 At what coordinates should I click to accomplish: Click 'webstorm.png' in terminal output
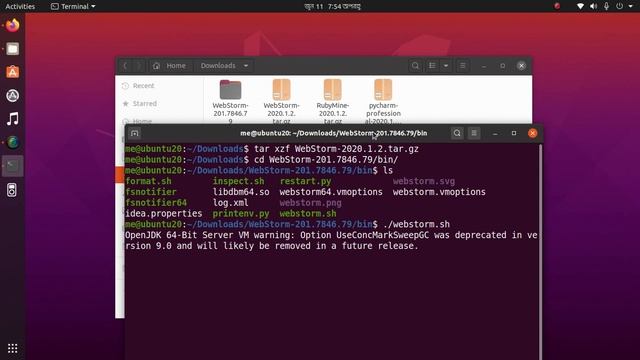tap(310, 203)
